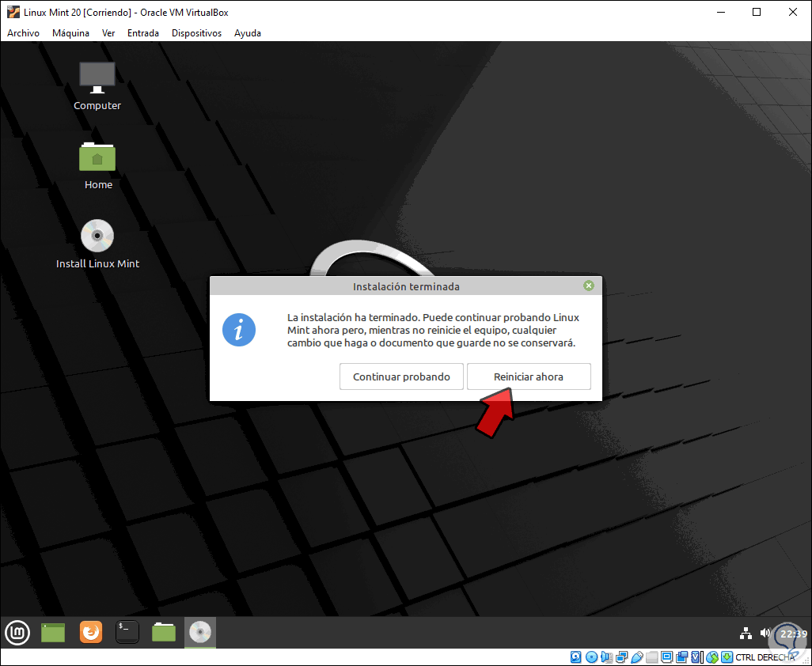Click the VirtualBox CPU virtualization status icon
Viewport: 812px width, 666px height.
click(697, 657)
